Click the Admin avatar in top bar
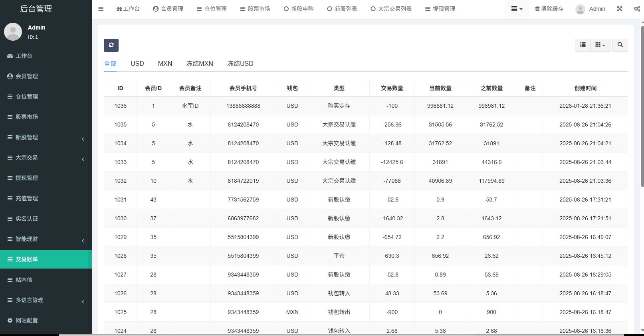This screenshot has width=644, height=336. 580,9
